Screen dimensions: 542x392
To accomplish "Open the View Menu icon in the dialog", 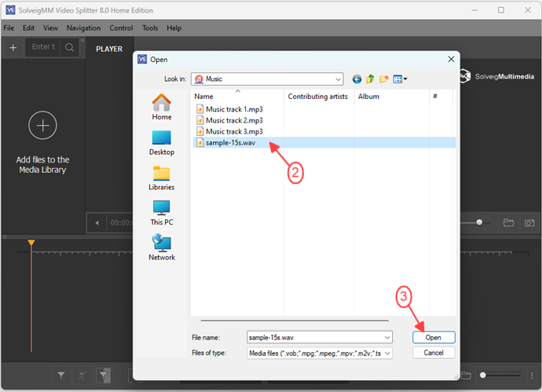I will point(400,79).
